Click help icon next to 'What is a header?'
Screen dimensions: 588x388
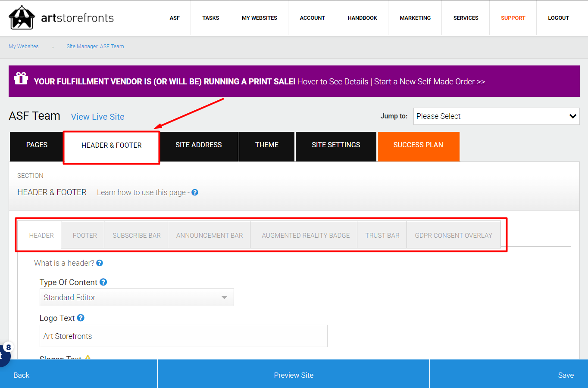(100, 263)
